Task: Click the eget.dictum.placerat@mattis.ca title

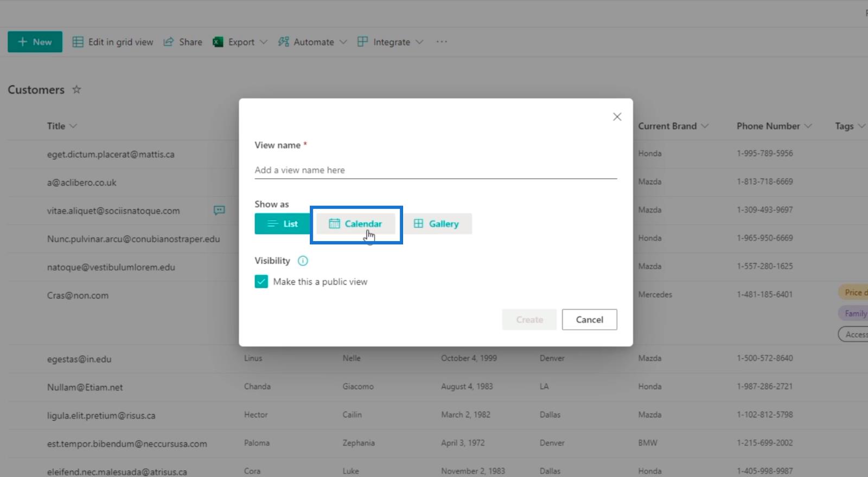Action: (111, 154)
